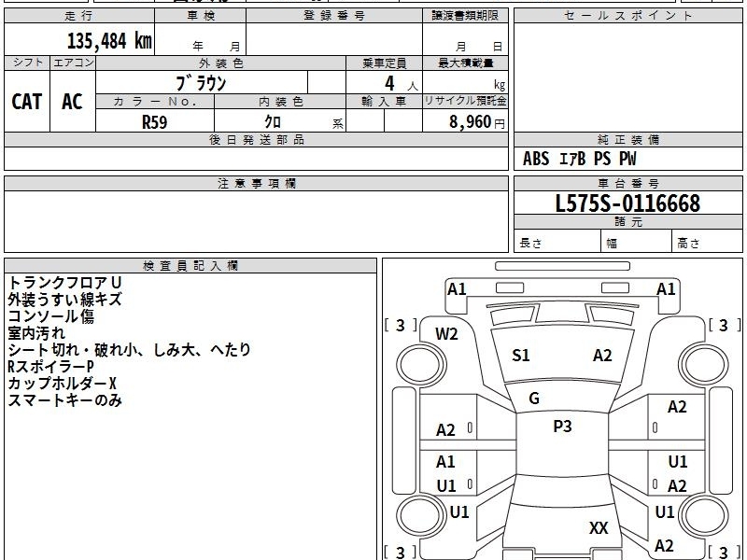This screenshot has height=560, width=747.
Task: Select chassis number L575S-0116668
Action: 627,203
